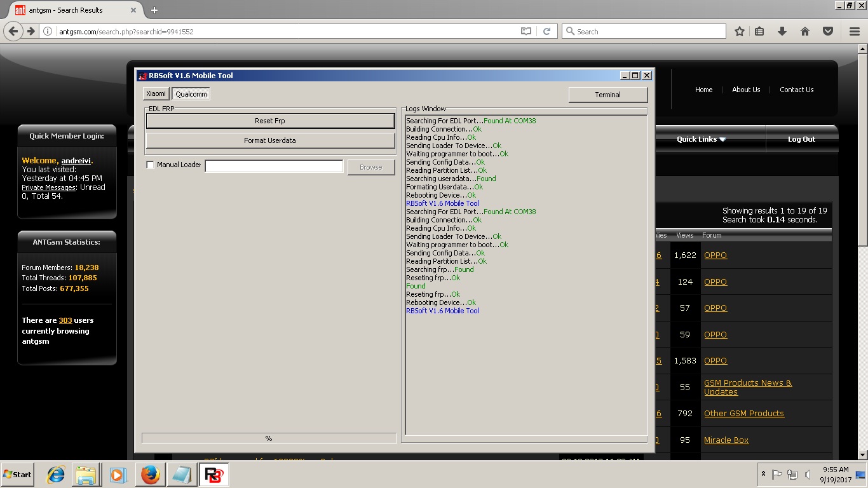Viewport: 868px width, 488px height.
Task: Click the disabled Browse button
Action: (x=371, y=167)
